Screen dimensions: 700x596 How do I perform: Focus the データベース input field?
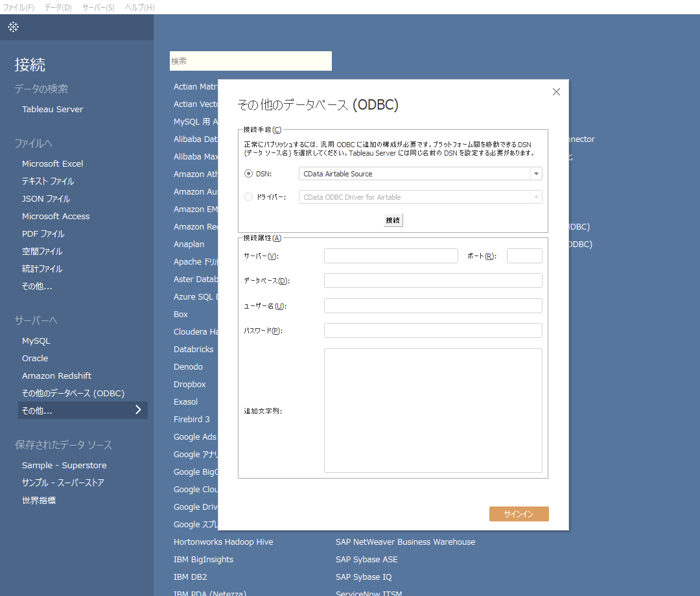[433, 281]
